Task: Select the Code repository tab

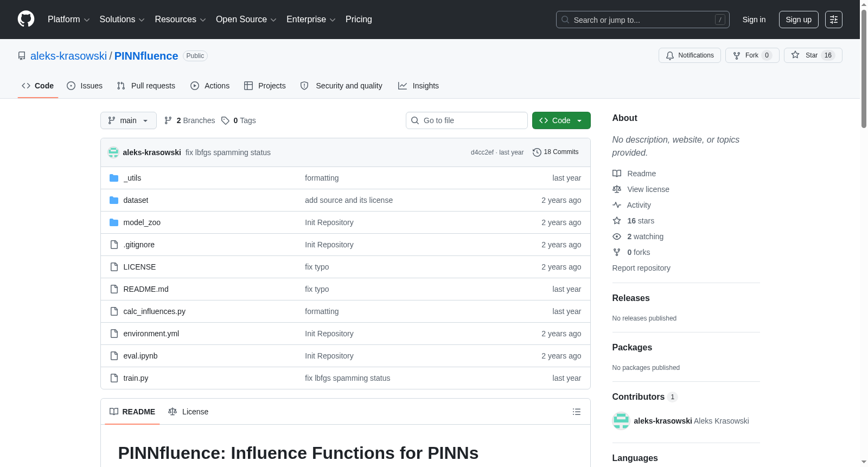Action: 38,86
